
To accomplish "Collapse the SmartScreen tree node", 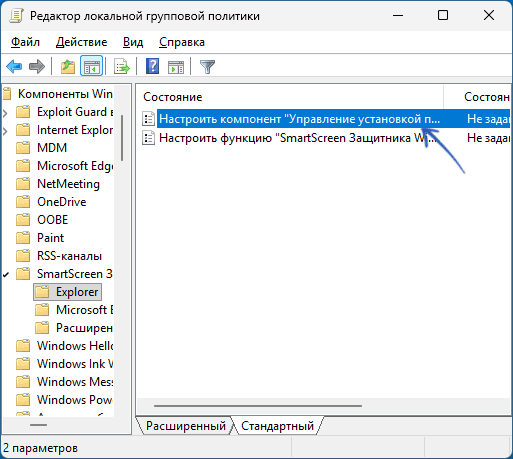I will (6, 275).
